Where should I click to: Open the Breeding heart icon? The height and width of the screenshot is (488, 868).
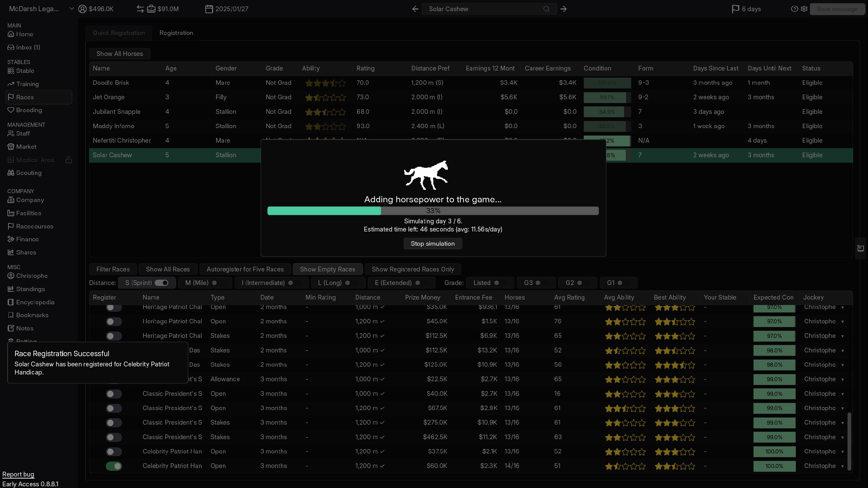[11, 110]
